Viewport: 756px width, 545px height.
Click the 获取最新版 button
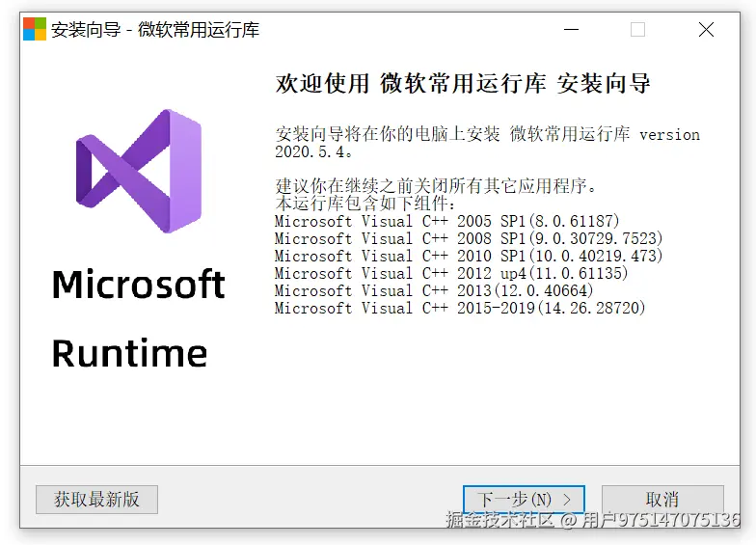[96, 500]
